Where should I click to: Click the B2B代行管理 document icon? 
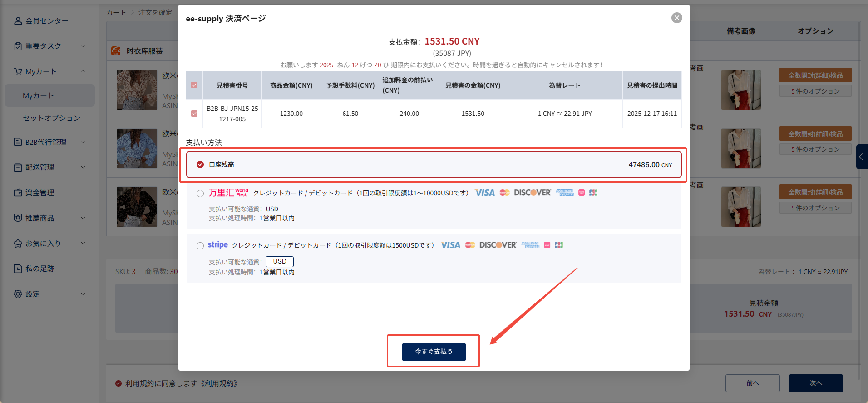point(18,142)
